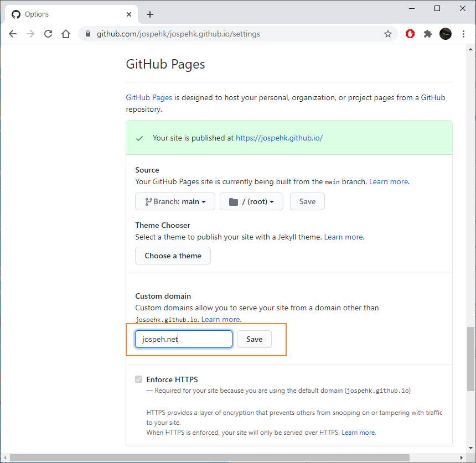Go to the browser home page icon
The image size is (476, 463).
tap(66, 34)
